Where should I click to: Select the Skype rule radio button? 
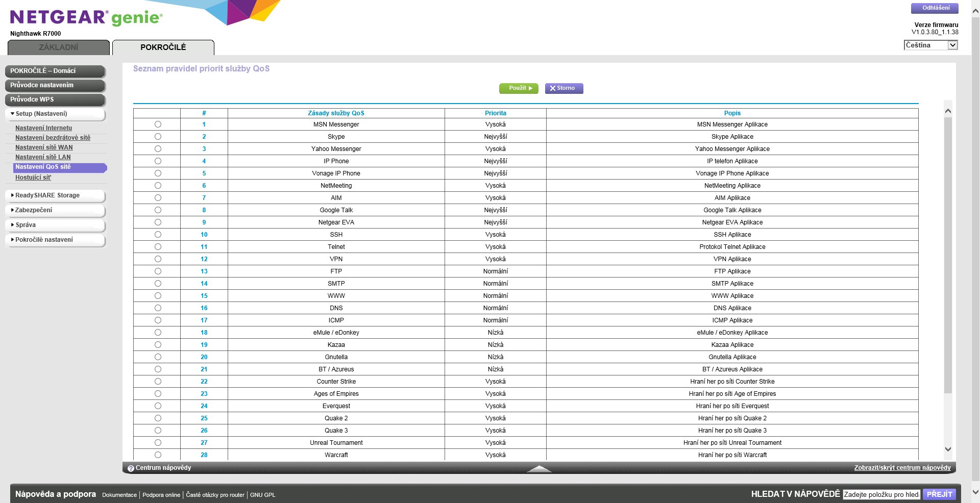coord(158,137)
